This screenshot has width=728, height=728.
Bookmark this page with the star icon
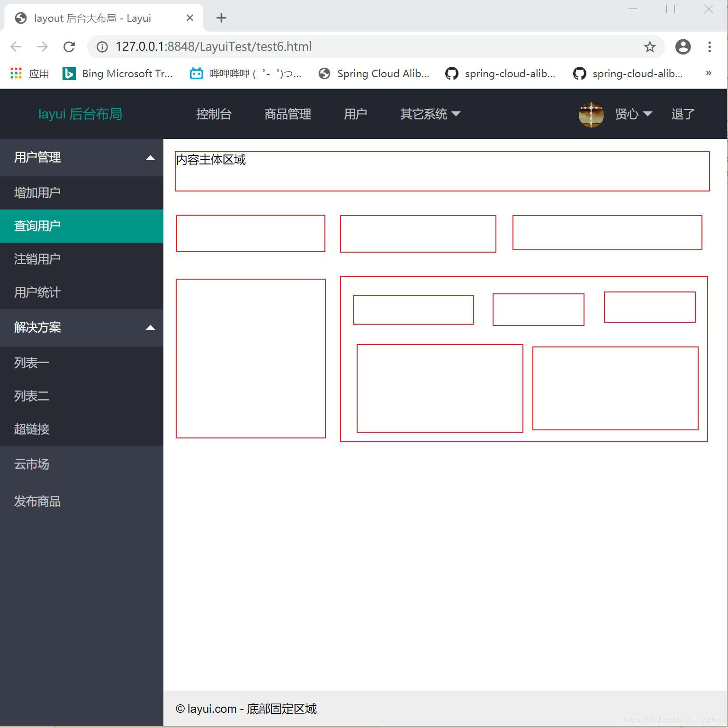coord(649,46)
